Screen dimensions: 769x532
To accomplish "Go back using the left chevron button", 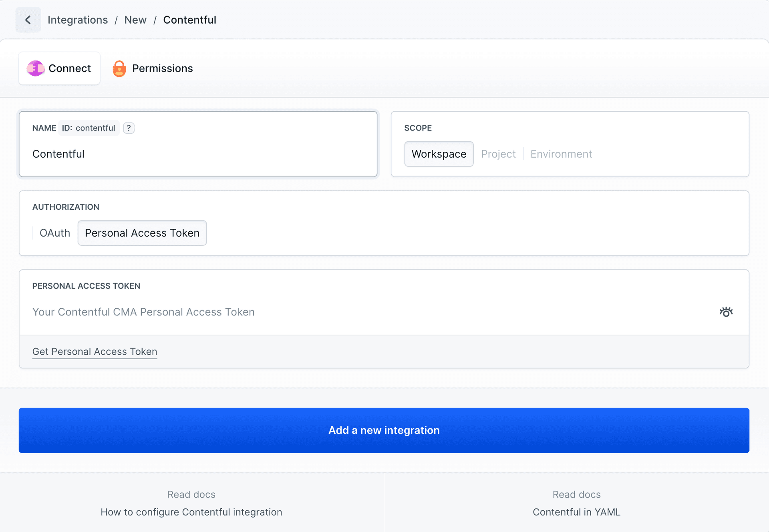I will pyautogui.click(x=28, y=20).
